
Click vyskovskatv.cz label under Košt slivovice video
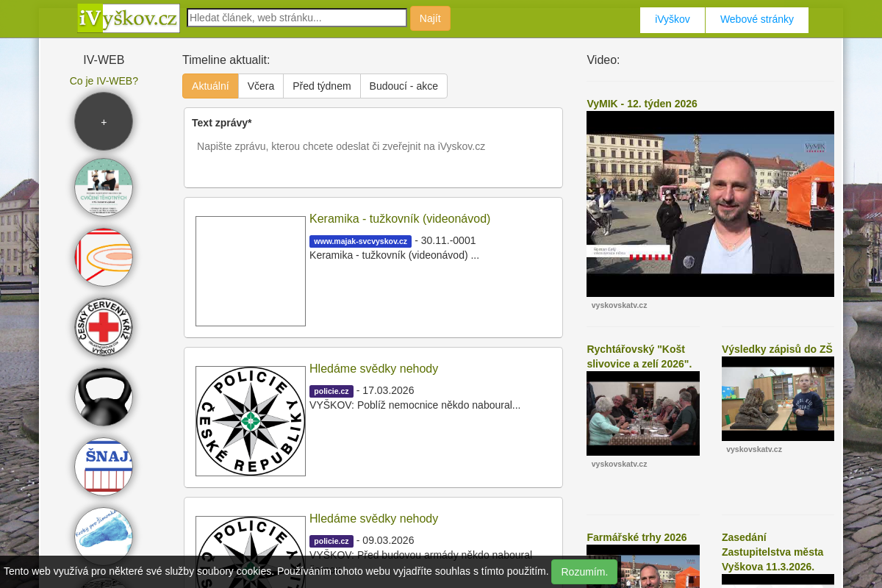click(620, 464)
